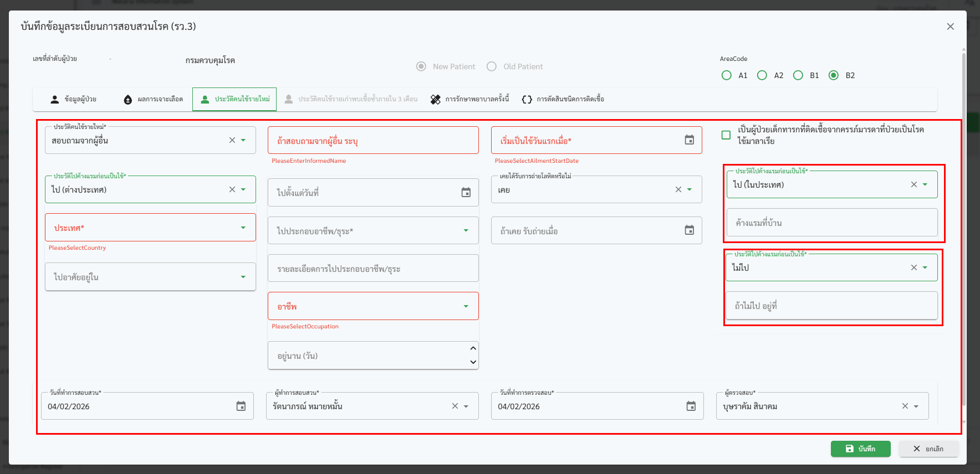Open calendar for first fever date field
Viewport: 980px width, 474px height.
[x=689, y=140]
